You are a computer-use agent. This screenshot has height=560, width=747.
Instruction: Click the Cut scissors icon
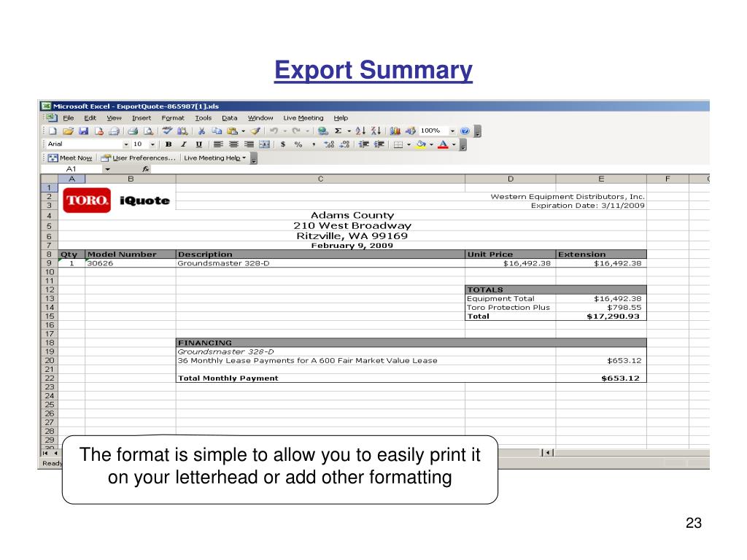[201, 131]
